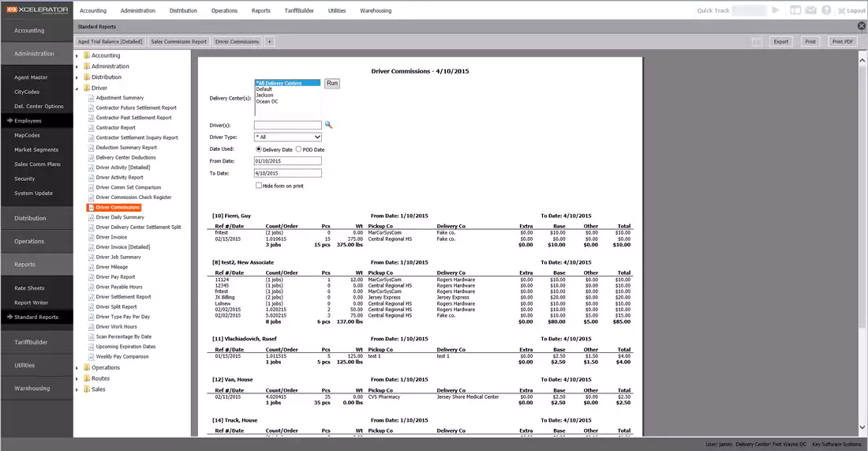Click the Accounting folder icon in tree

[x=86, y=55]
